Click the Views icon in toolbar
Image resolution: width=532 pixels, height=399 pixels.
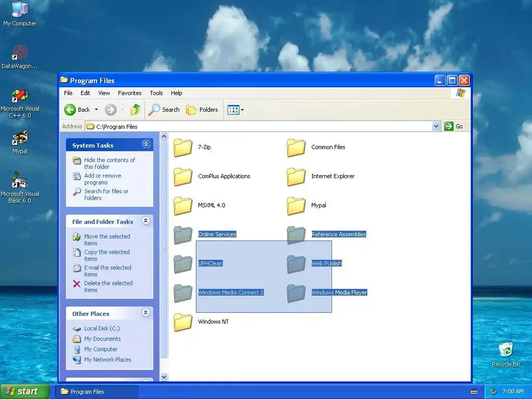[x=233, y=110]
